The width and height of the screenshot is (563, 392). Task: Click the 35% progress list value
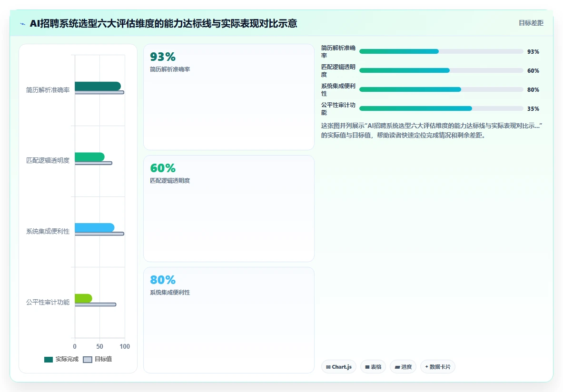tap(533, 109)
